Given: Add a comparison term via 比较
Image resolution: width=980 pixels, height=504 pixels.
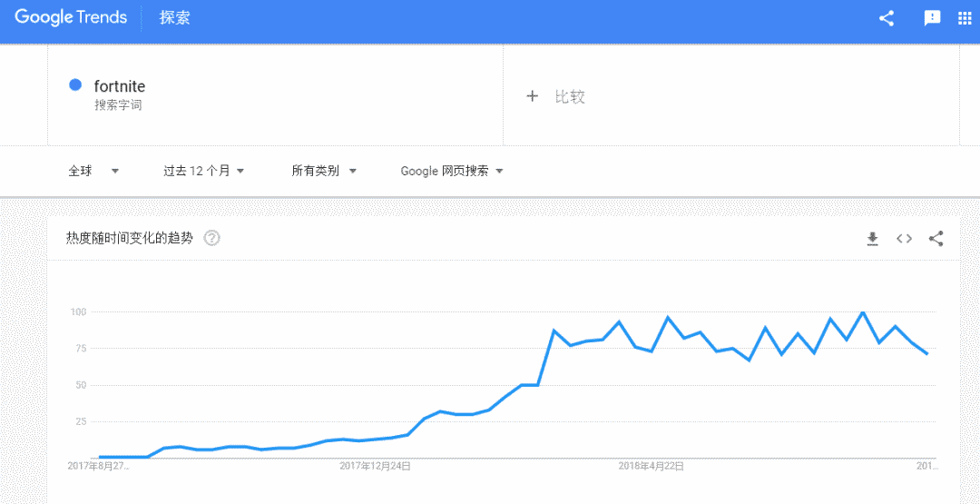Looking at the screenshot, I should 569,96.
